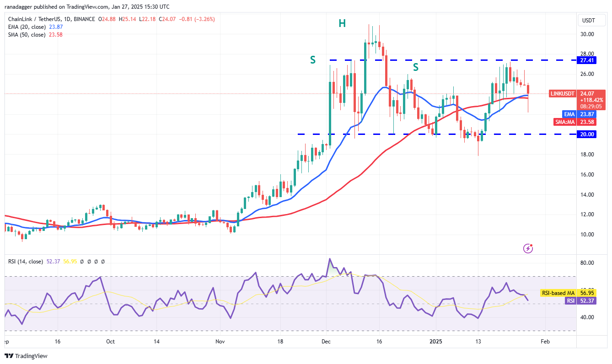Click the Feb date label on time axis
The height and width of the screenshot is (364, 612).
tap(545, 341)
